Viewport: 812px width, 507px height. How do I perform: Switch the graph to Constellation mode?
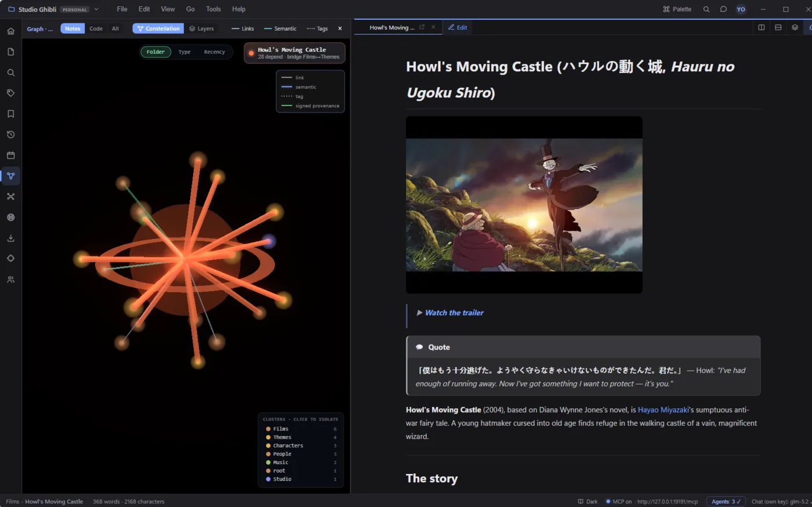[x=158, y=28]
